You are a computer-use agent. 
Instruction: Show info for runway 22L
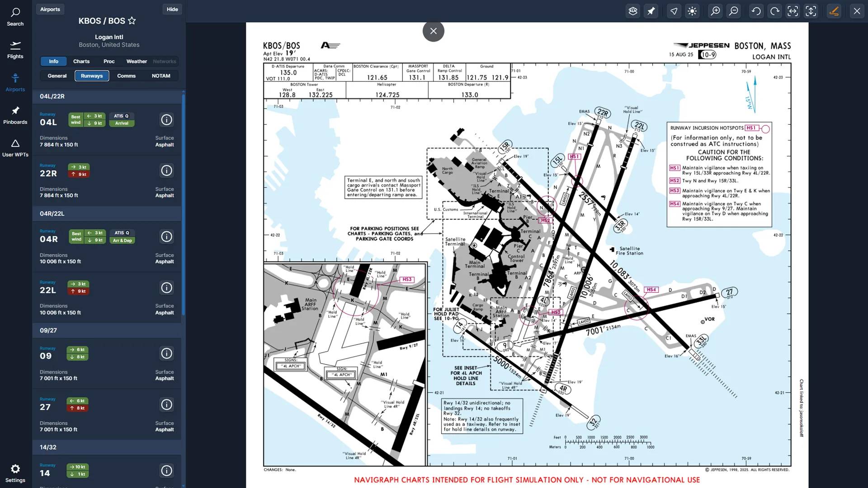[167, 287]
